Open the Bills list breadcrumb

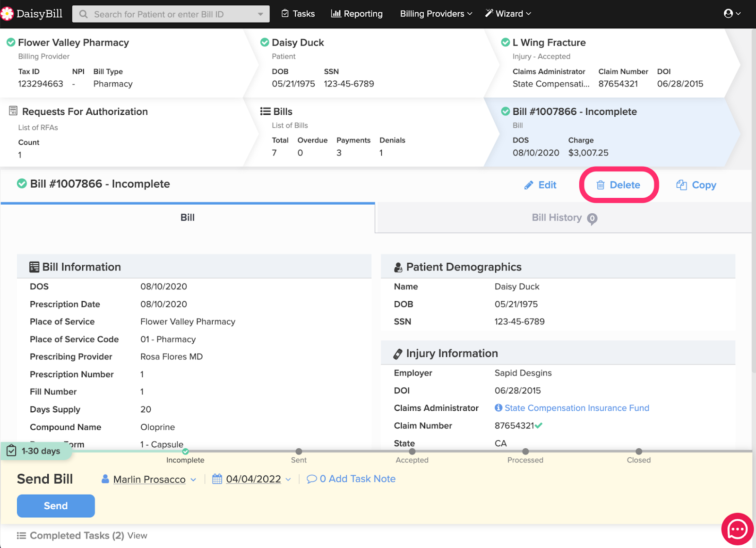tap(371, 132)
